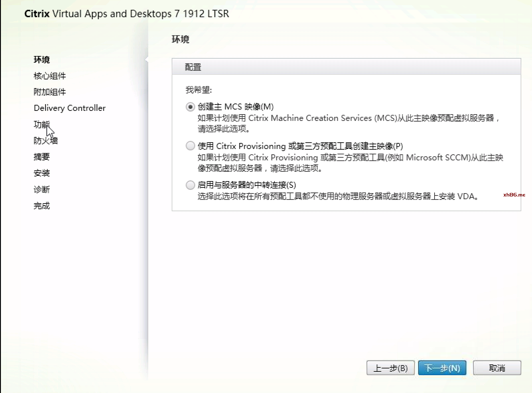Click the 下一步(N) button

442,368
